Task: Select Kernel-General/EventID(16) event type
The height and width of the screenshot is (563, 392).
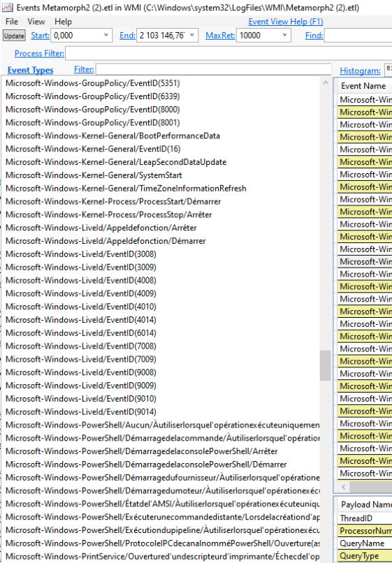Action: pos(93,149)
